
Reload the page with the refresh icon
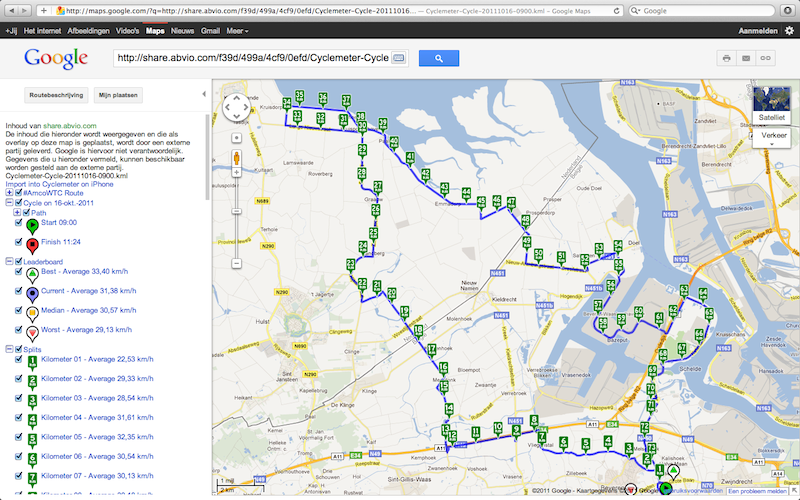tap(616, 10)
